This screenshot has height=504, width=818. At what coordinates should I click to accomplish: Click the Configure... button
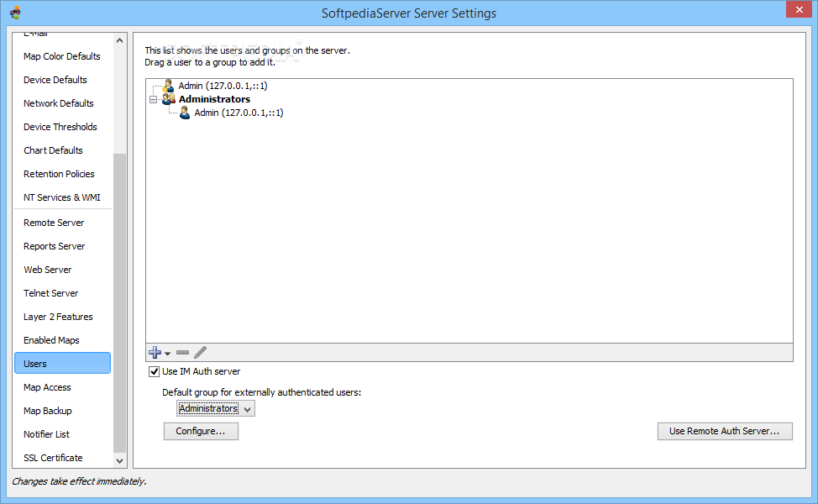201,431
